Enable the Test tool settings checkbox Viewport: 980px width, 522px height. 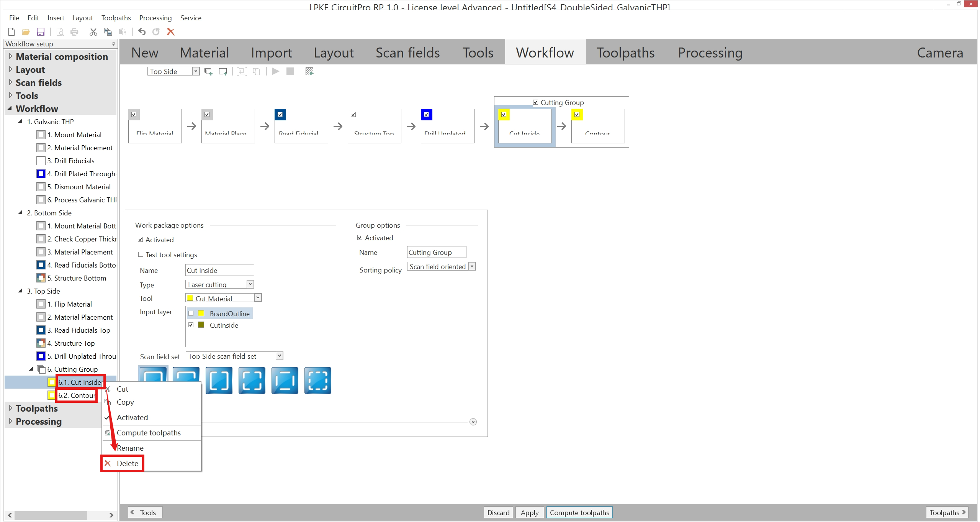(141, 254)
